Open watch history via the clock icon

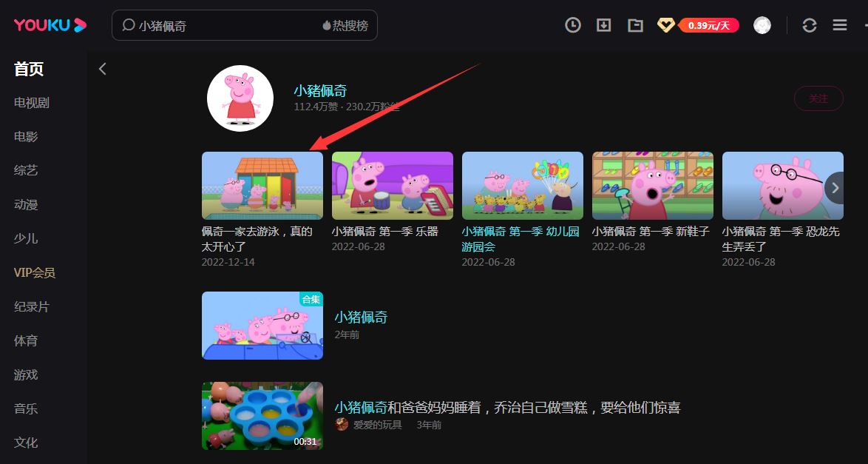tap(573, 24)
